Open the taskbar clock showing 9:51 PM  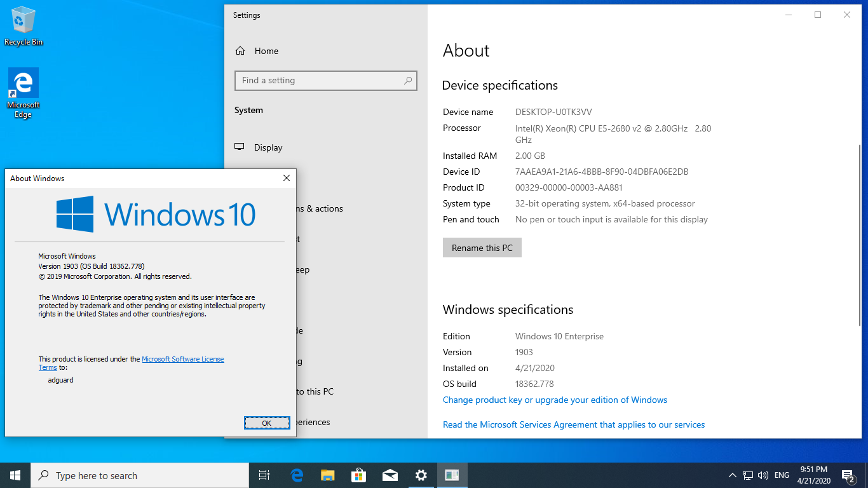coord(813,475)
